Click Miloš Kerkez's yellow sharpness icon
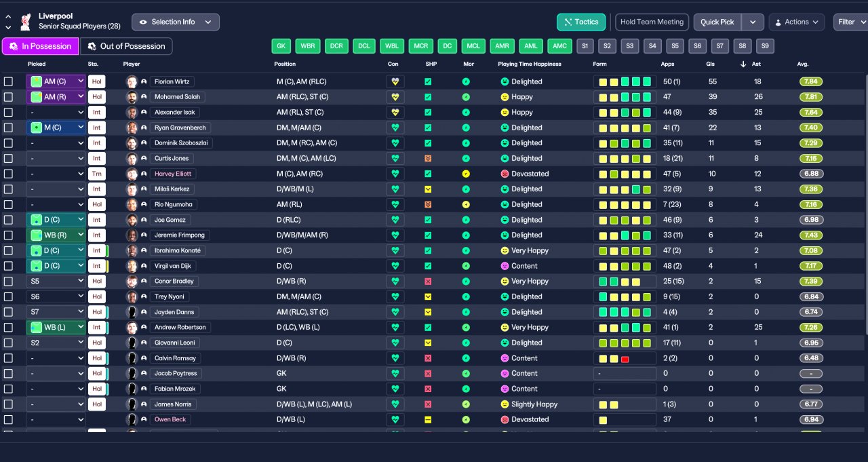Viewport: 868px width, 462px height. pyautogui.click(x=428, y=189)
